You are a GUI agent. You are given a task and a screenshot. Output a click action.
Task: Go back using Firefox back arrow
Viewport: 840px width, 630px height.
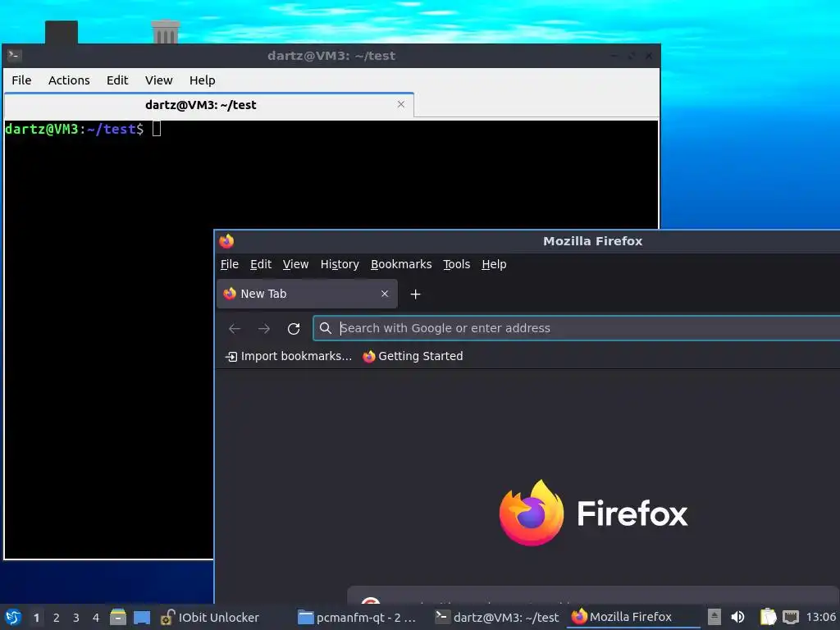tap(235, 328)
